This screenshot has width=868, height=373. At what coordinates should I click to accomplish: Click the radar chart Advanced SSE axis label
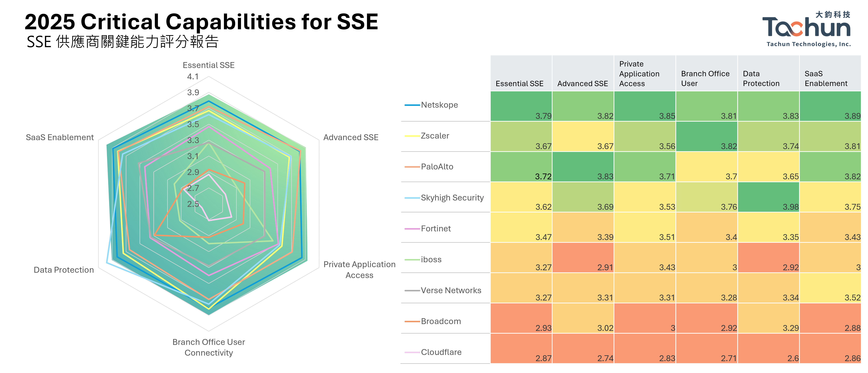tap(351, 138)
